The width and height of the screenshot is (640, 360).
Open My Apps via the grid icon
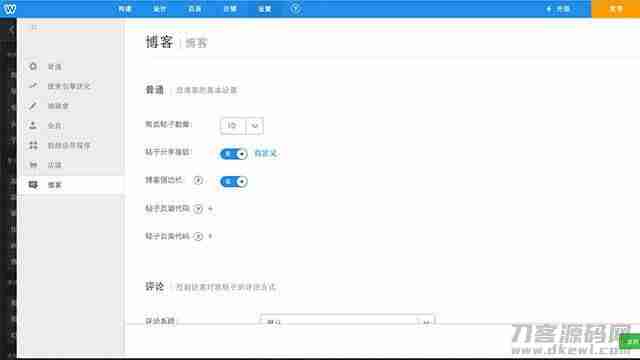coord(33,145)
